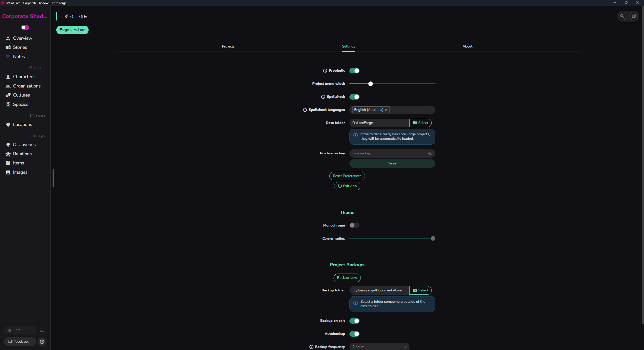
Task: Open the bookmarks panel icon
Action: coord(634,16)
